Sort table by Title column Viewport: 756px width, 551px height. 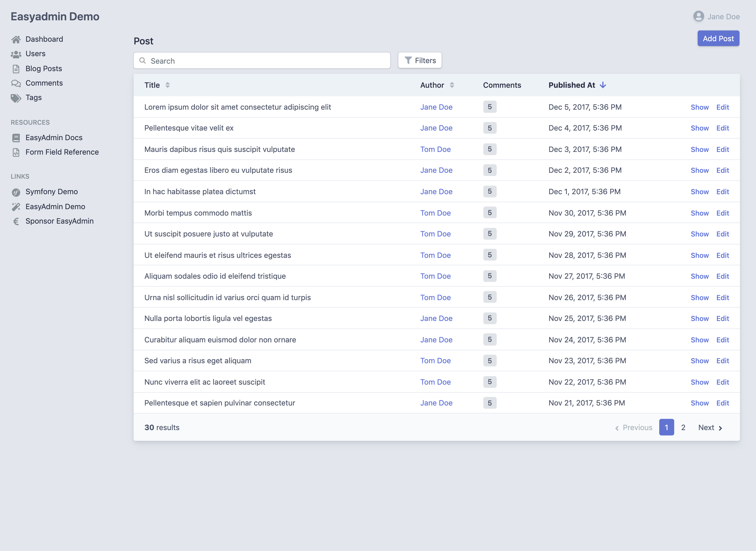click(x=167, y=85)
